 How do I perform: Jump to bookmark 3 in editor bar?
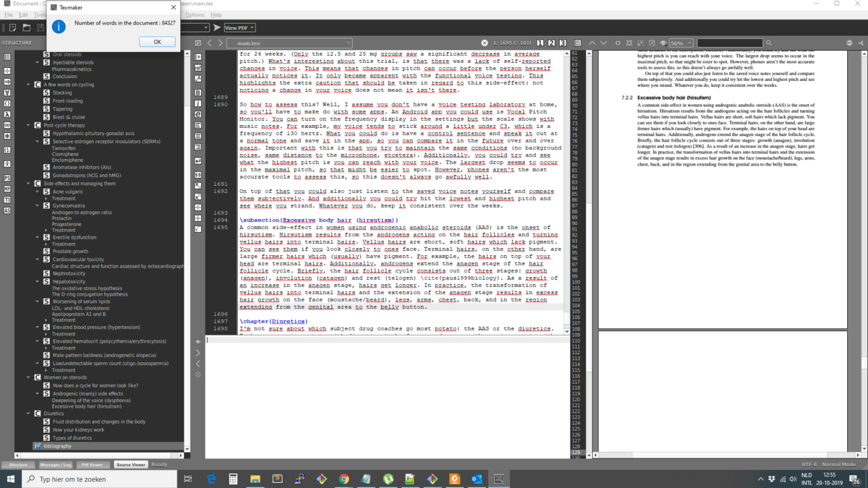[563, 43]
